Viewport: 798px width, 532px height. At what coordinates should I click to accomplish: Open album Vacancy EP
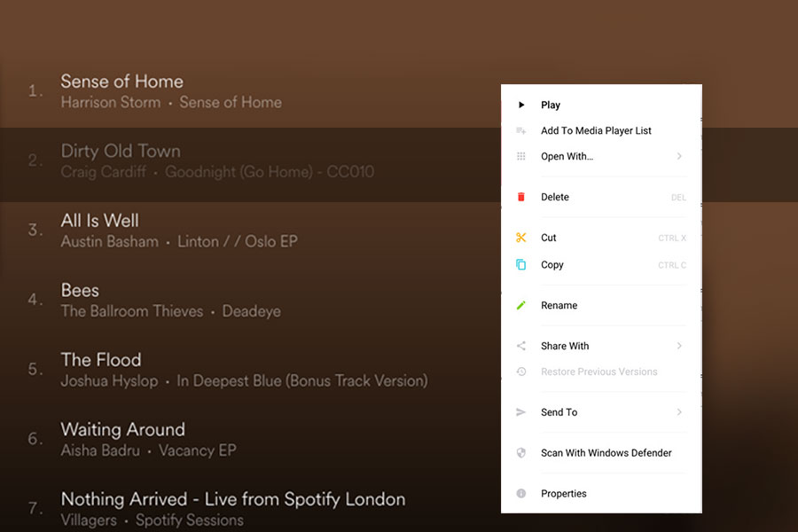(198, 450)
